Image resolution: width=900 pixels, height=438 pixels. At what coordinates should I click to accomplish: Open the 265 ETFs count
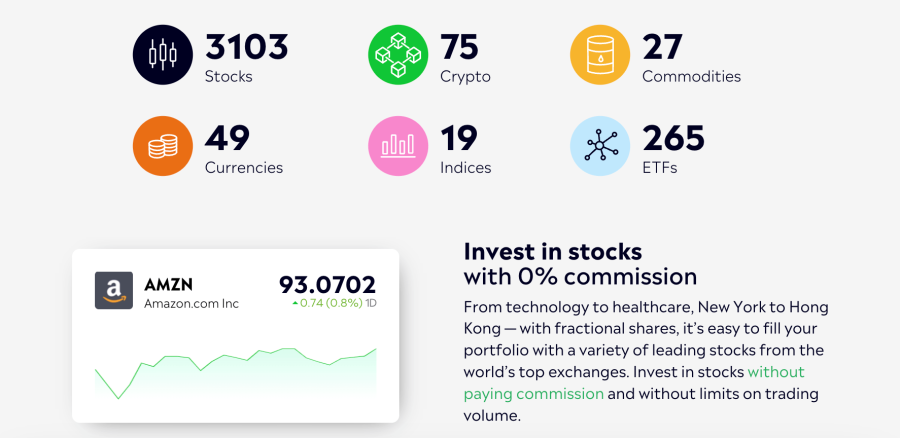[x=673, y=138]
